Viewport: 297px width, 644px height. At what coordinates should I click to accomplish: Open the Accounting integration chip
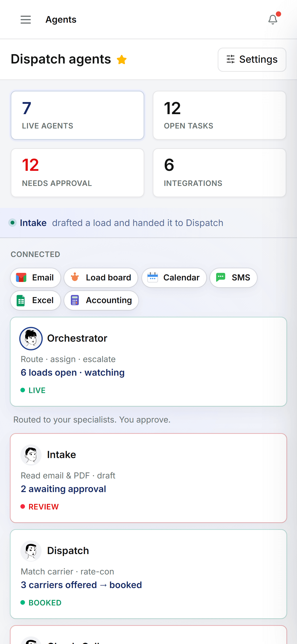[x=101, y=301]
